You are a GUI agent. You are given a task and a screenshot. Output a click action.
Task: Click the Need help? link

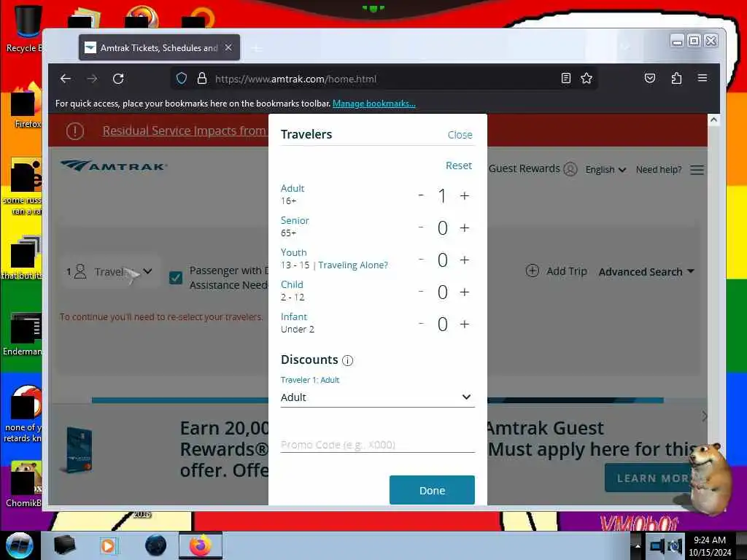[659, 169]
